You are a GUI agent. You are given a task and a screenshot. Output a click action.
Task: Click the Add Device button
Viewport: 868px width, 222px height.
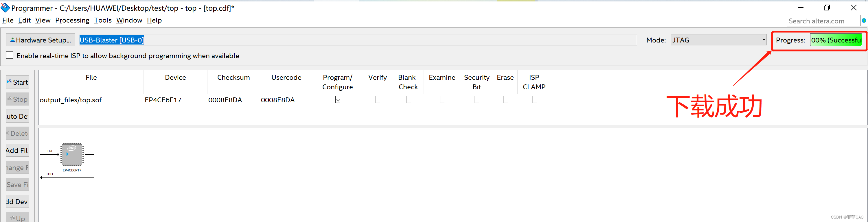(x=18, y=201)
